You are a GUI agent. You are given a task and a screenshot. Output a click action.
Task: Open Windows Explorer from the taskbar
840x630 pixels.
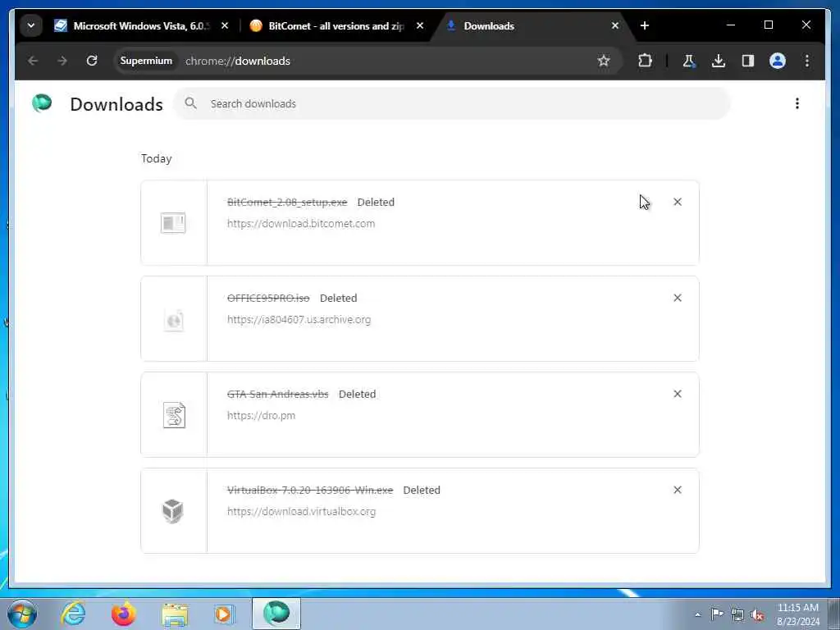175,614
